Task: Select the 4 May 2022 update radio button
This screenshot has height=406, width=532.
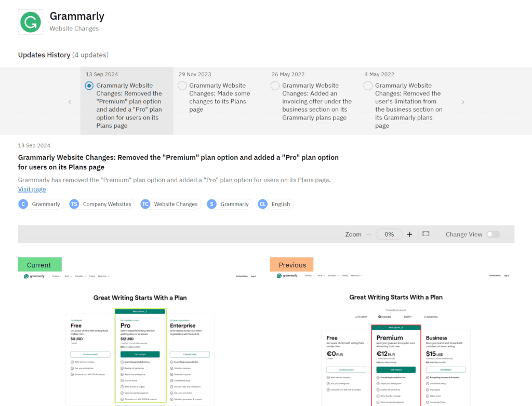Action: pyautogui.click(x=368, y=86)
